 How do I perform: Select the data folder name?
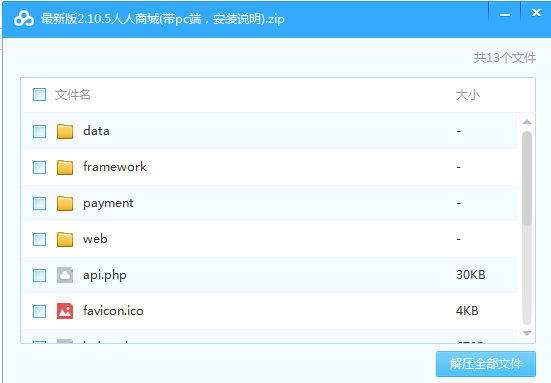click(96, 131)
